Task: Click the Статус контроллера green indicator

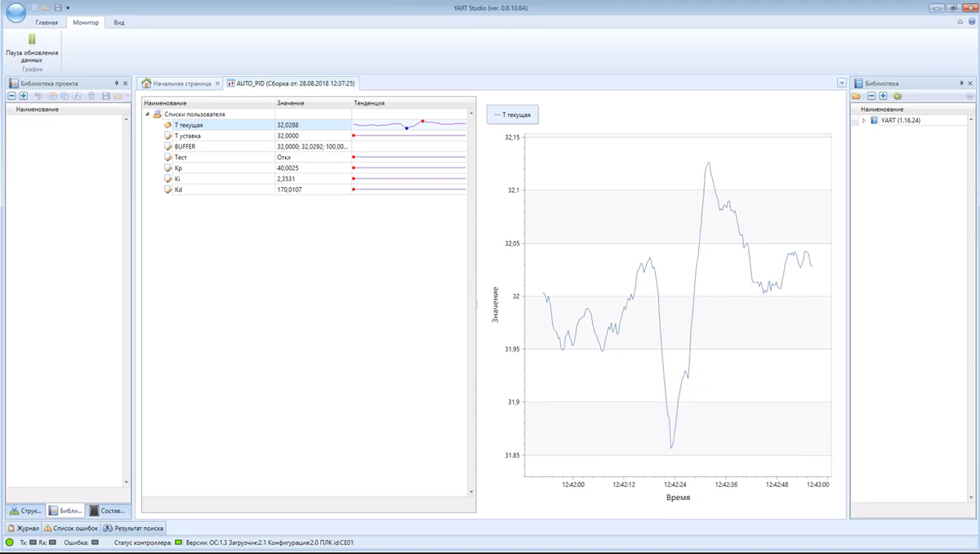Action: [177, 543]
